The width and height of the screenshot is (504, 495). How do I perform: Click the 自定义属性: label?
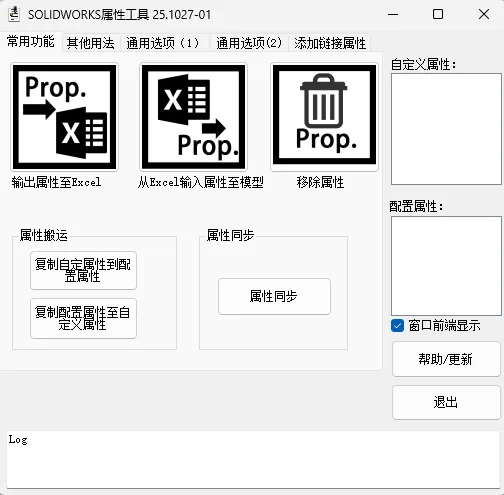coord(423,64)
